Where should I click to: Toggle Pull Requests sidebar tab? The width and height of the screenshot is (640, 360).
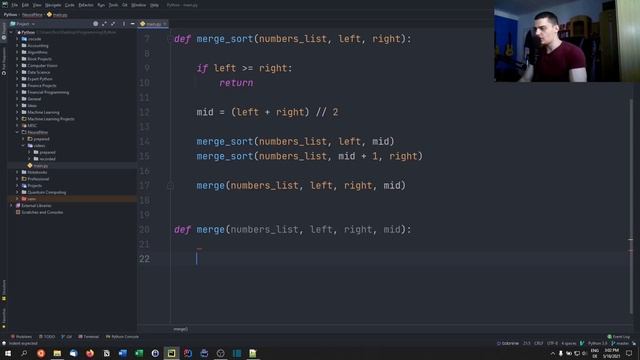pos(4,62)
